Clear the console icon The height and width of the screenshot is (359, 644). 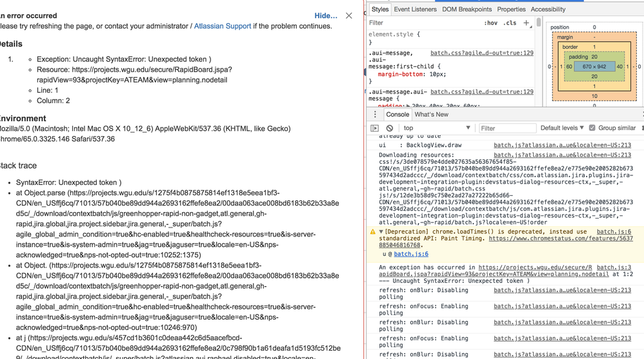390,128
